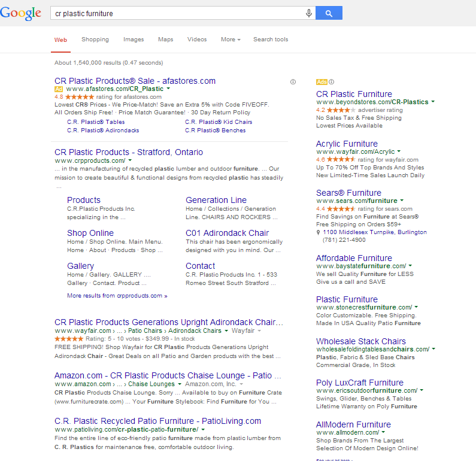Open Generations Upright Adirondack Chair Wayfair result
476x461 pixels.
[x=169, y=322]
